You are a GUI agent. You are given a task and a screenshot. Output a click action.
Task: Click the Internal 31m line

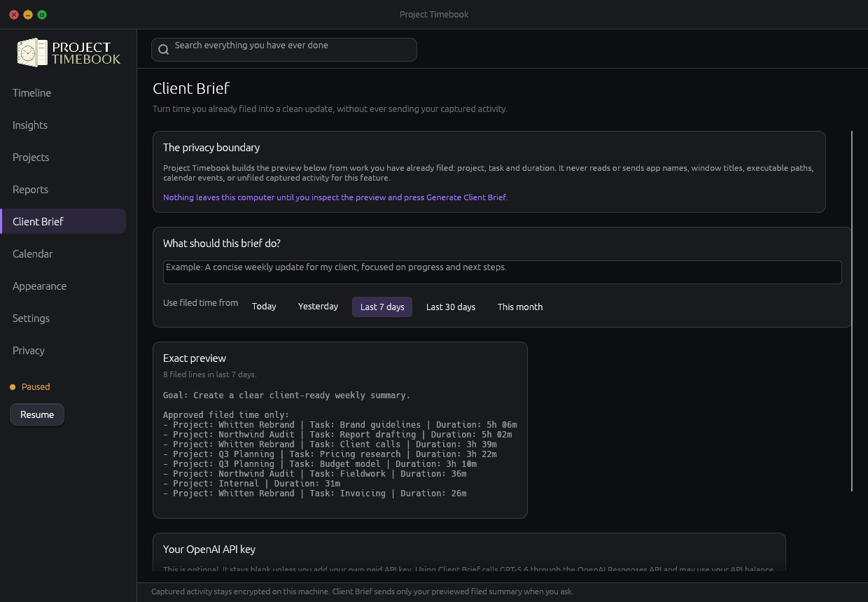252,484
